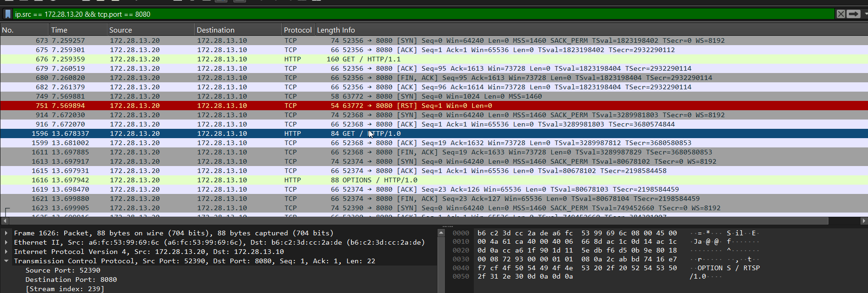Select the Destination Port: 8080 field
Screen dimensions: 868x293
[71, 280]
